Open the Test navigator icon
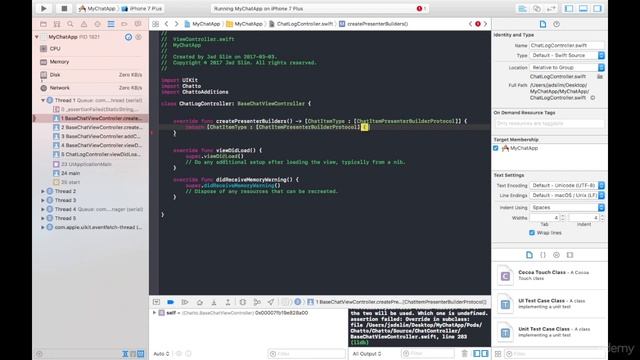This screenshot has width=640, height=360. [97, 24]
